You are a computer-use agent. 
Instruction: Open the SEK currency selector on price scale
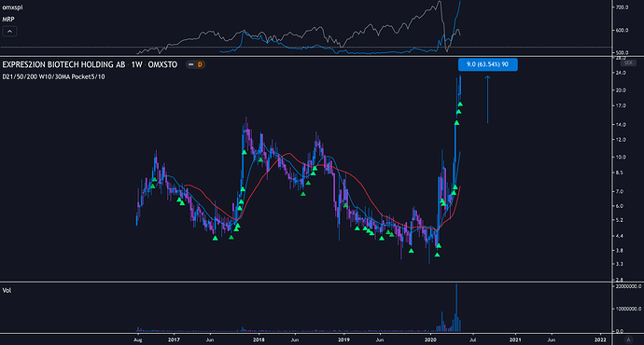point(628,62)
